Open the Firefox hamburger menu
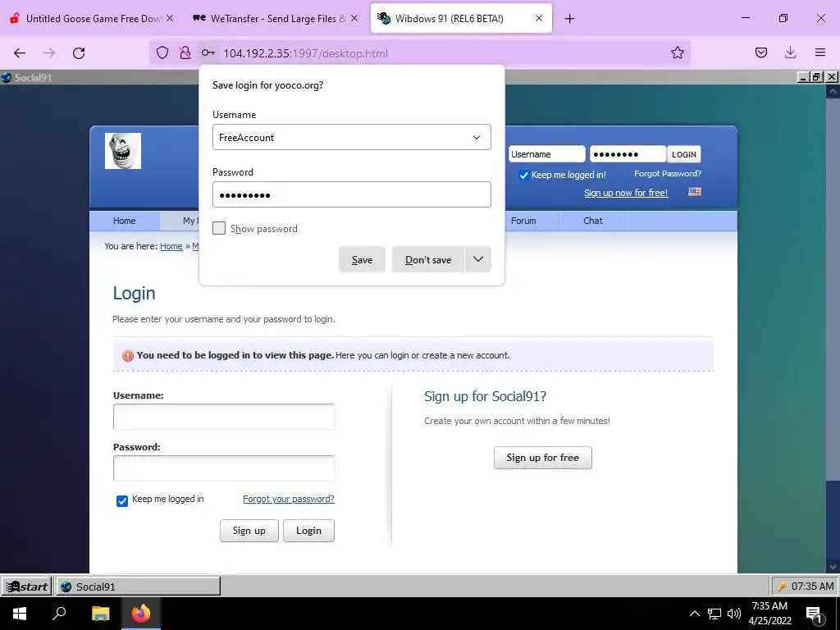840x630 pixels. click(820, 52)
